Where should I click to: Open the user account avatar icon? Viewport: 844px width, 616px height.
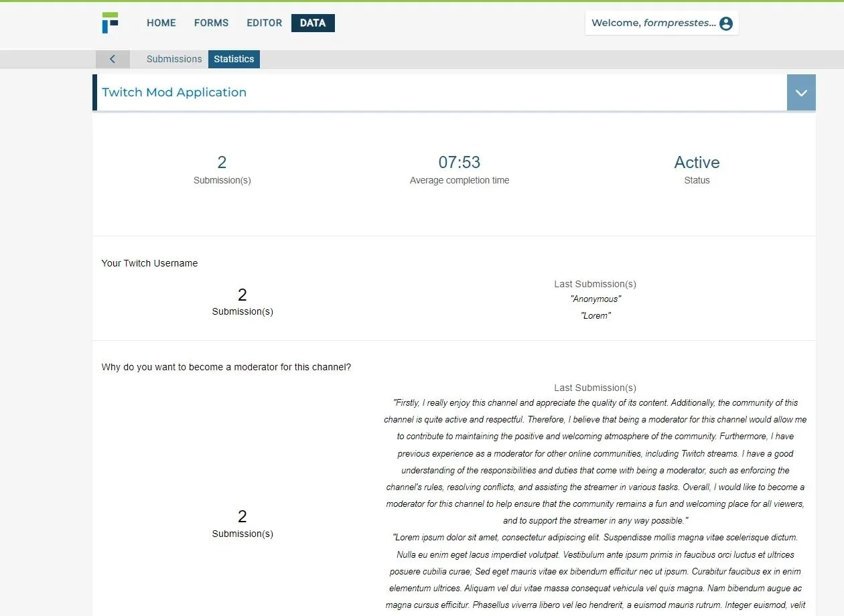click(726, 23)
